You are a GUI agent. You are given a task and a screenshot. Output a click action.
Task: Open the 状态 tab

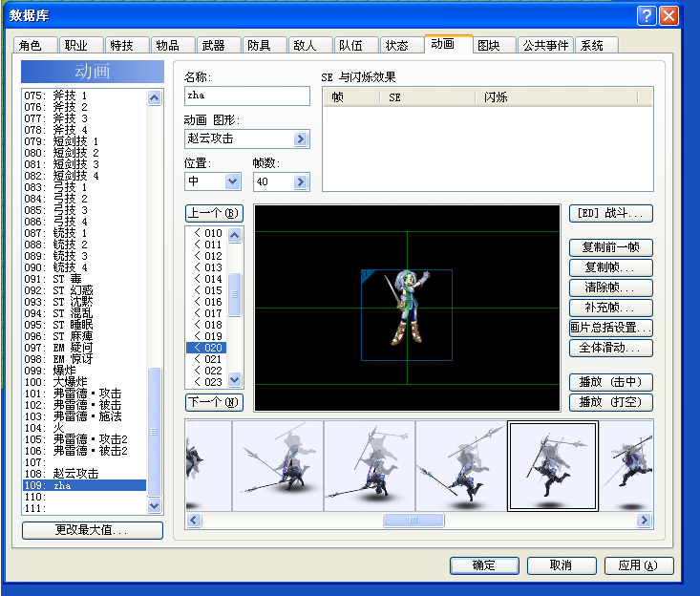(x=403, y=45)
